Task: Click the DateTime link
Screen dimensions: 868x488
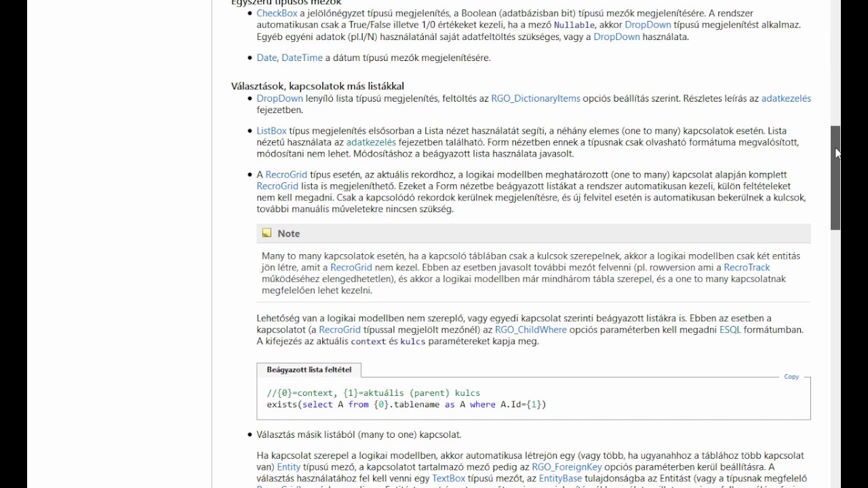Action: pos(302,58)
